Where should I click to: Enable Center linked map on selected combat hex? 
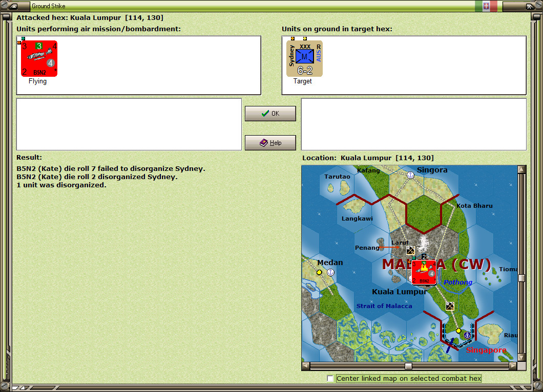pos(330,379)
